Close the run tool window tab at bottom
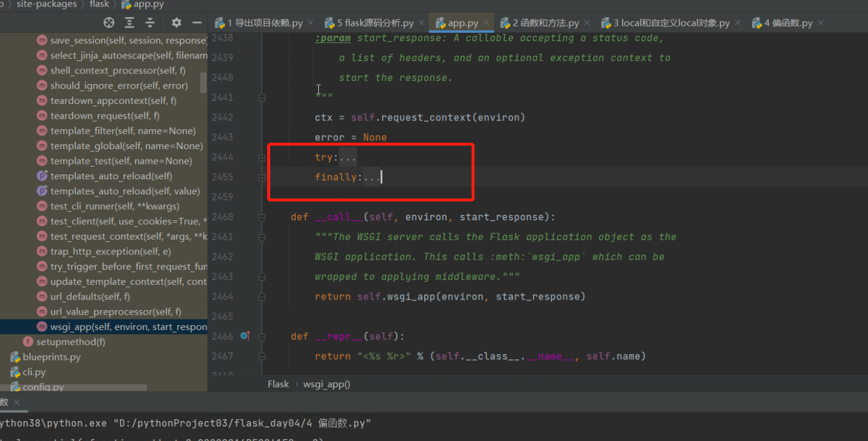The image size is (868, 441). click(x=16, y=403)
